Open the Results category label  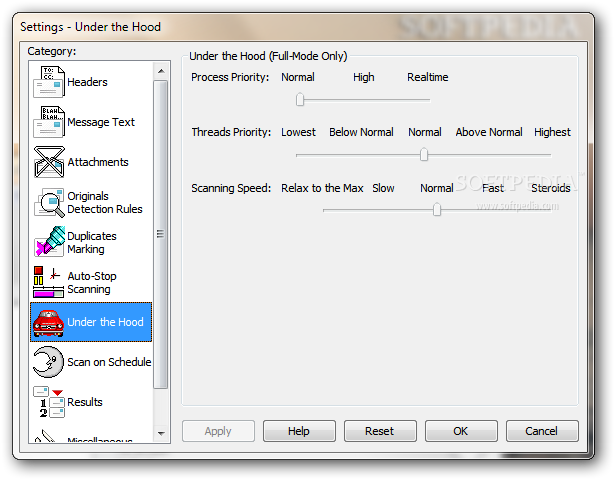85,402
